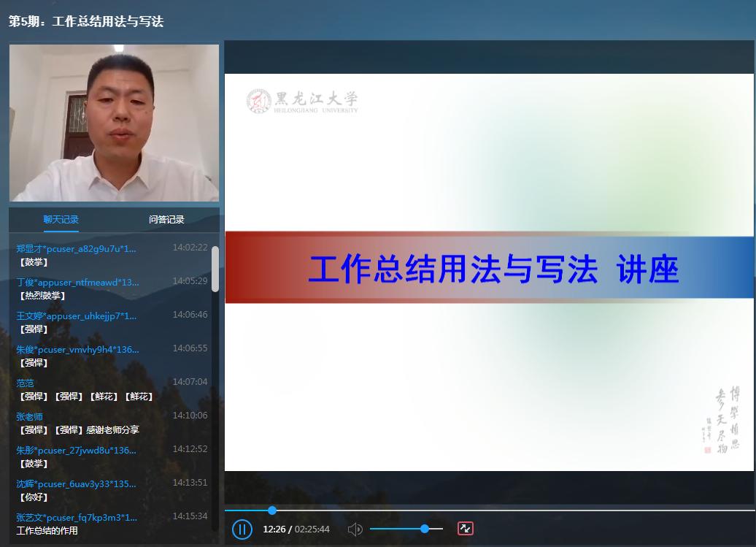The height and width of the screenshot is (547, 756).
Task: Click the video progress bar handle
Action: click(x=272, y=510)
